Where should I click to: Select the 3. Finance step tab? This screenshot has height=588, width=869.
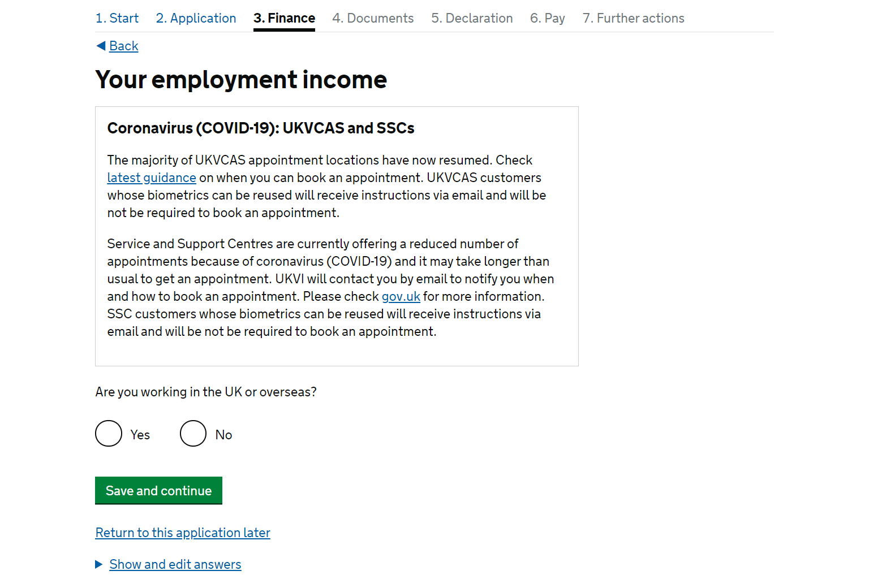(x=284, y=18)
